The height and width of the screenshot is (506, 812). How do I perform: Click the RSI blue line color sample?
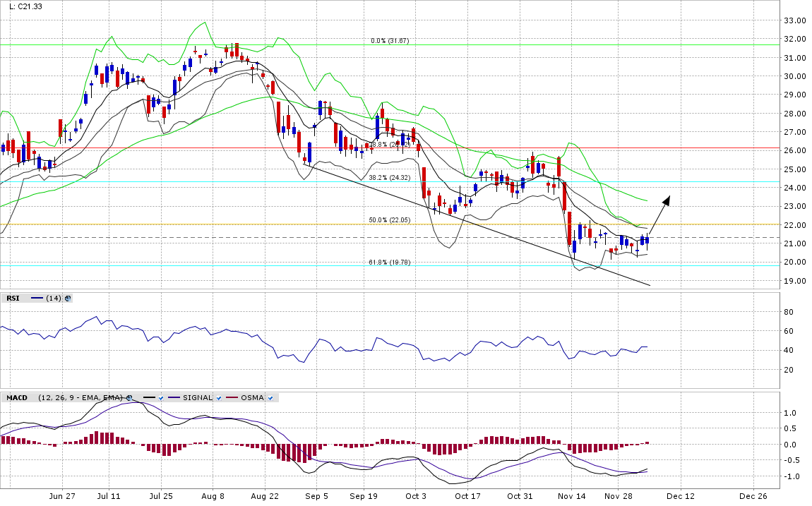point(37,299)
